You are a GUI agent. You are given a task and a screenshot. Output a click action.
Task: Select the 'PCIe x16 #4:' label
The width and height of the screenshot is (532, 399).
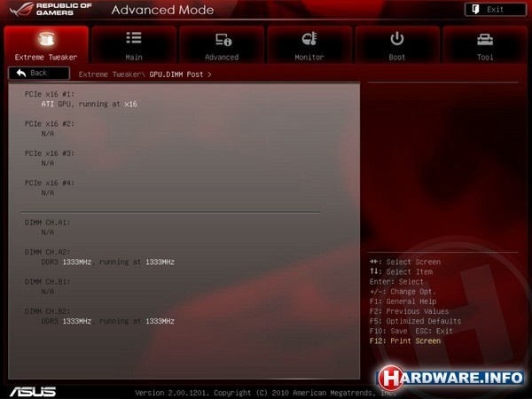[x=50, y=183]
